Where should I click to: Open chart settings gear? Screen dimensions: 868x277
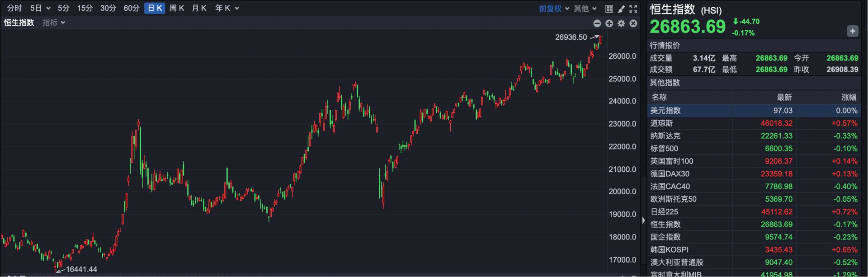(621, 23)
